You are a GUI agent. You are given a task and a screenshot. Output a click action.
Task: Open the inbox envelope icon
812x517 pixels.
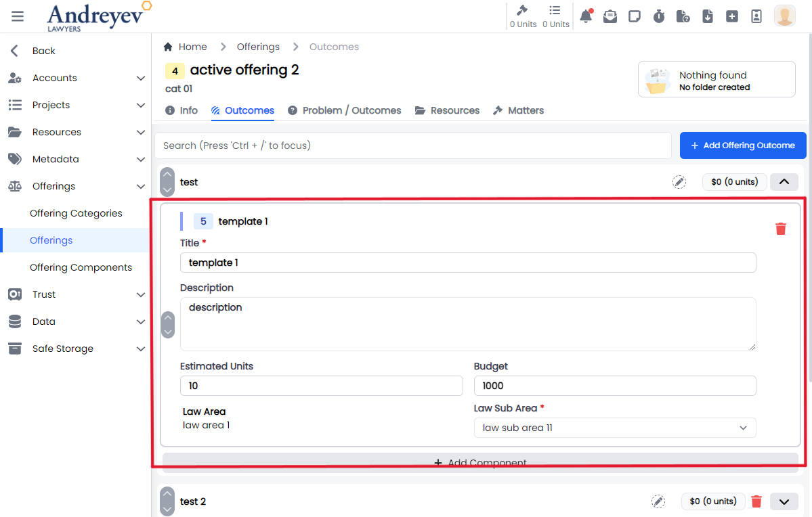610,16
